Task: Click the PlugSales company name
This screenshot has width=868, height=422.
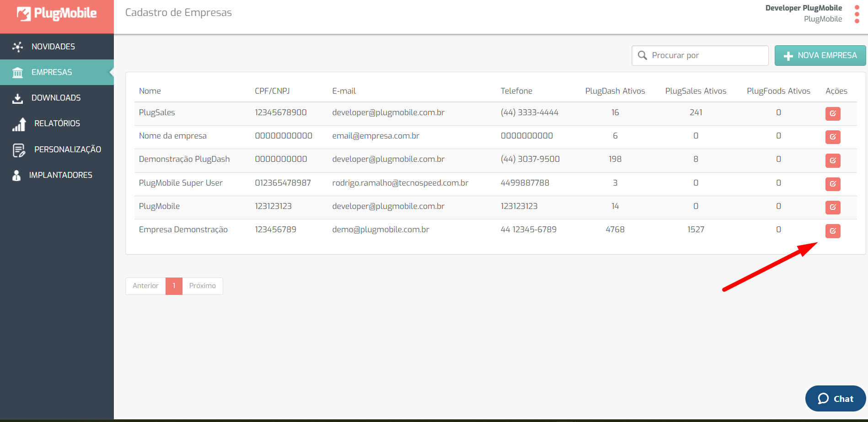Action: tap(157, 112)
